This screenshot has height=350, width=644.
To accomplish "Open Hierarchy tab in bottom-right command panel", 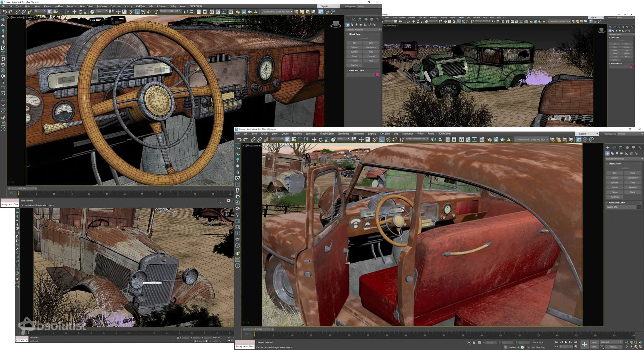I will coord(621,148).
